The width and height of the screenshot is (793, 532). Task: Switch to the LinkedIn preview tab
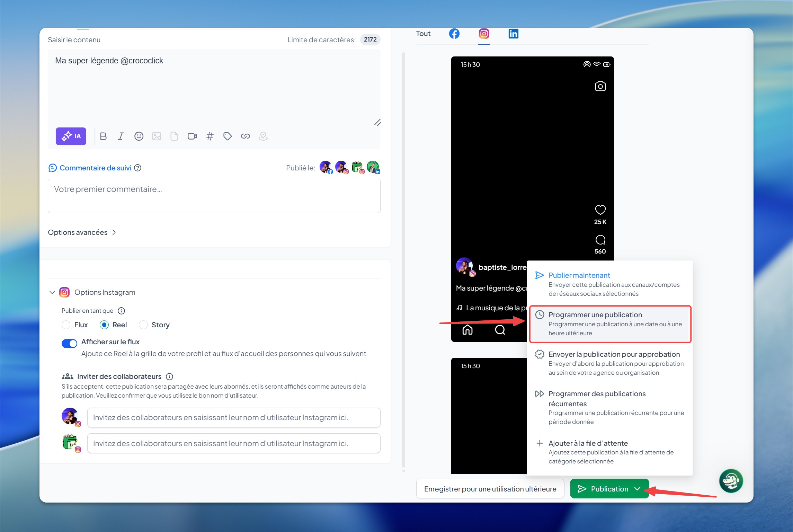(x=513, y=34)
